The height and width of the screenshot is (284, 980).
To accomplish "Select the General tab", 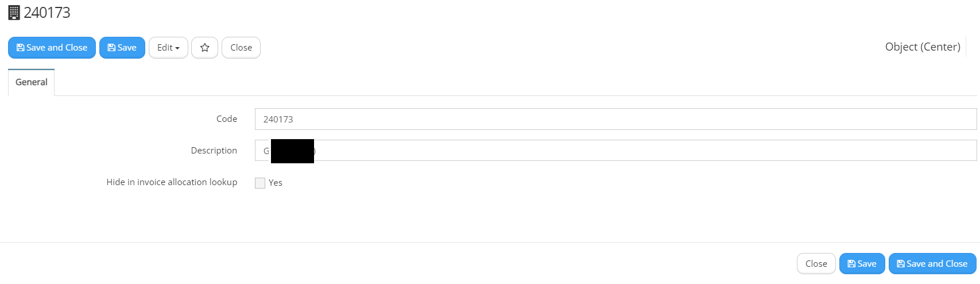I will tap(32, 82).
